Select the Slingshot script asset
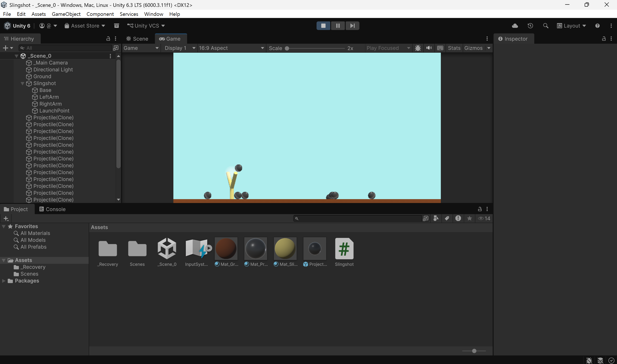This screenshot has height=364, width=617. (x=344, y=252)
